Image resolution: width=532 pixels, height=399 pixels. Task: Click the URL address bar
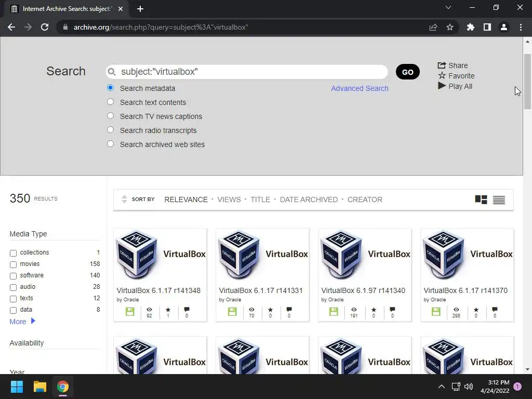tap(244, 27)
